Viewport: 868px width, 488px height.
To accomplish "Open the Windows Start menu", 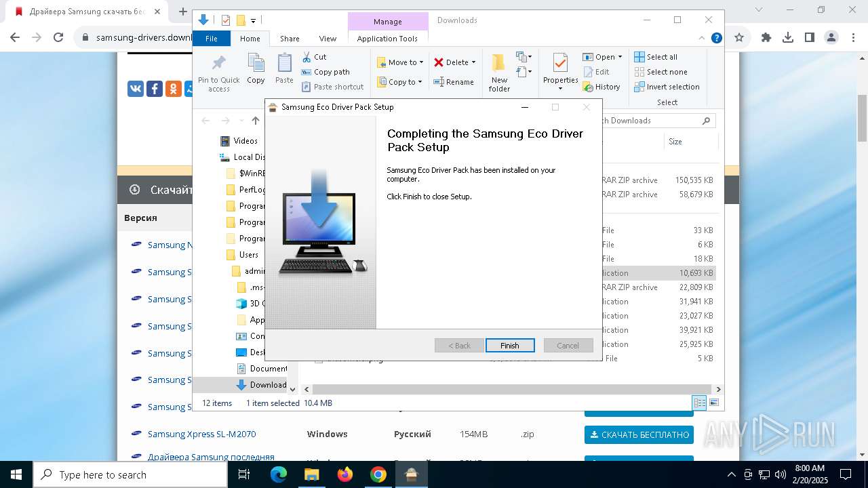I will [x=16, y=474].
